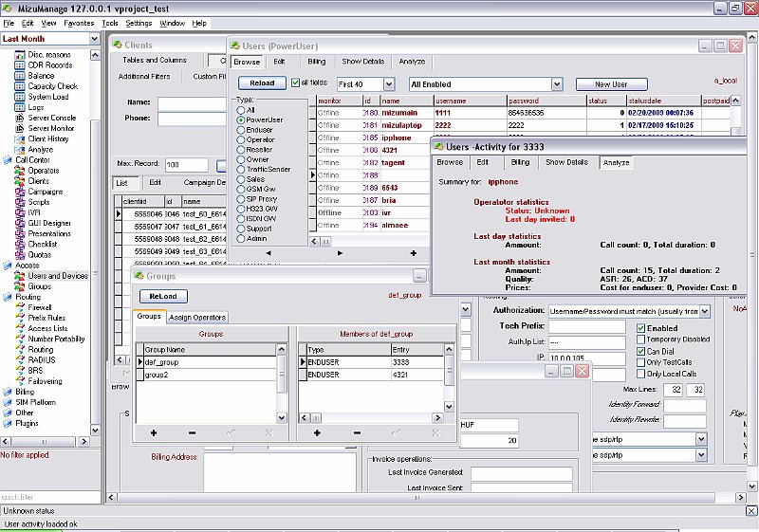
Task: Click the Balance icon in the sidebar
Action: coord(19,76)
